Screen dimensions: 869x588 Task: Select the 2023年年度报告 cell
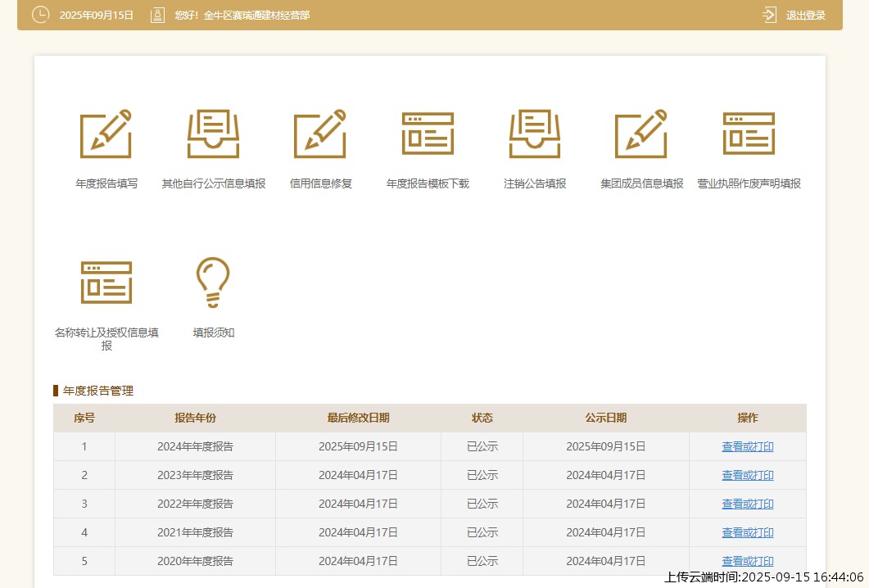point(195,476)
